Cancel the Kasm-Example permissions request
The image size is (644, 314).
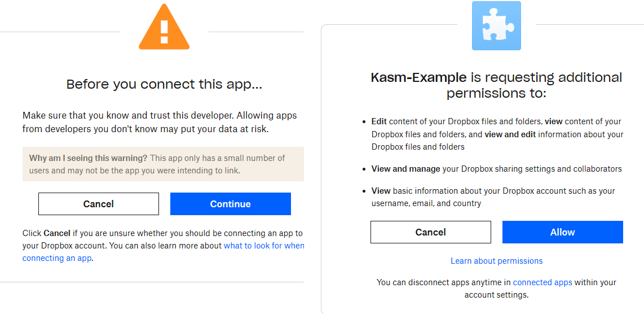430,232
